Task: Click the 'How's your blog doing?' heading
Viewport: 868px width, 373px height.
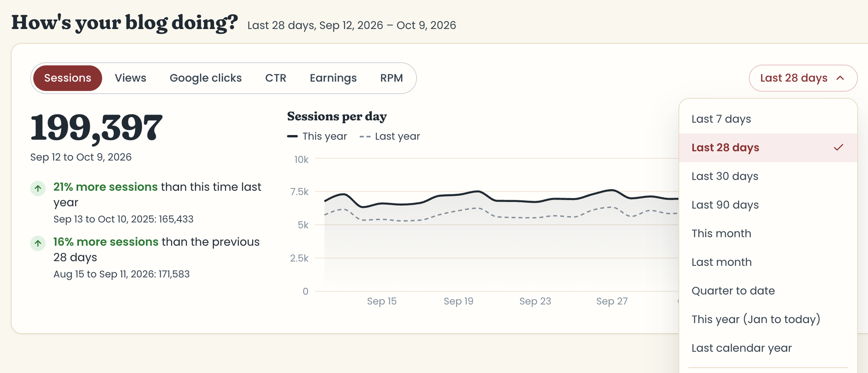Action: click(125, 23)
